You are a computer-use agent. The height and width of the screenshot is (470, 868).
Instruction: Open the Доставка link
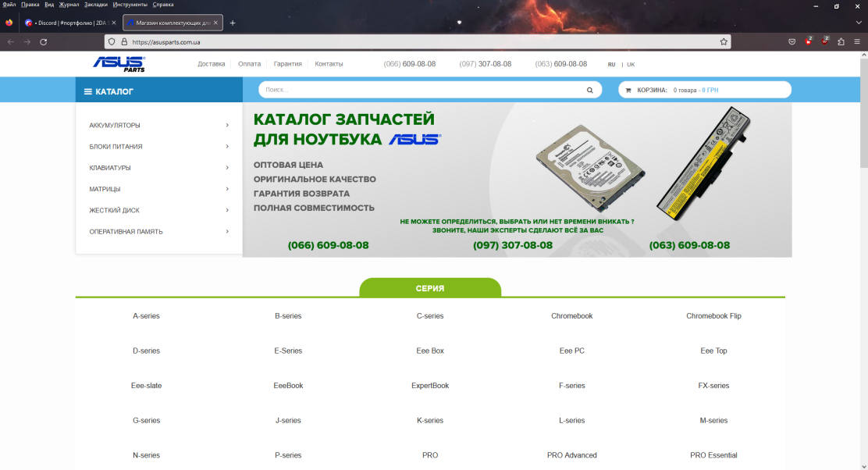click(x=212, y=64)
